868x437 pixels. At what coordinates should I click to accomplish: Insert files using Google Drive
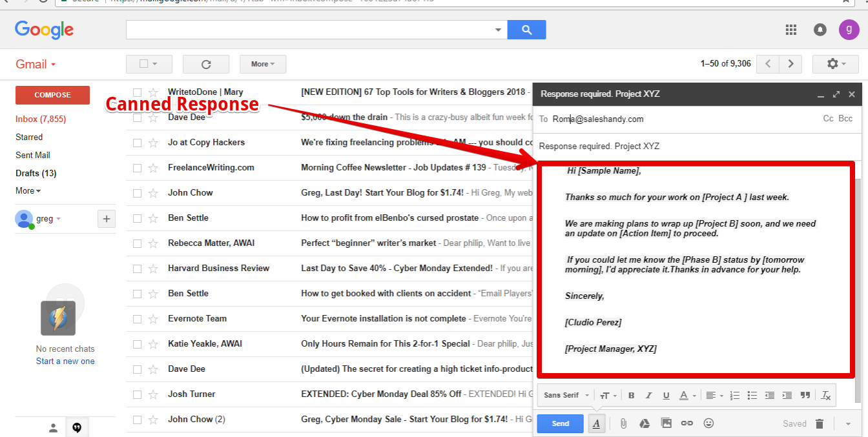pyautogui.click(x=645, y=423)
